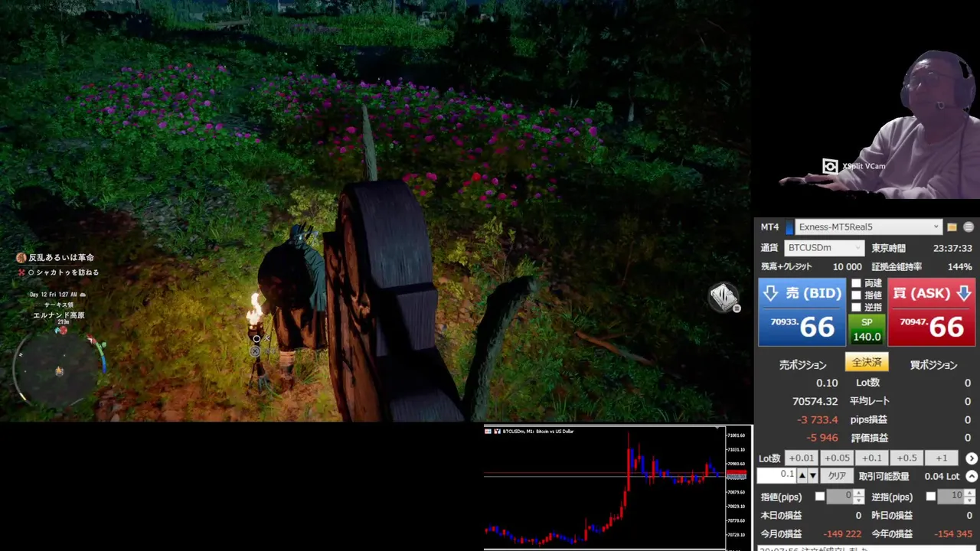980x551 pixels.
Task: Adjust the 逆指(pips) spinner arrows
Action: tap(969, 497)
